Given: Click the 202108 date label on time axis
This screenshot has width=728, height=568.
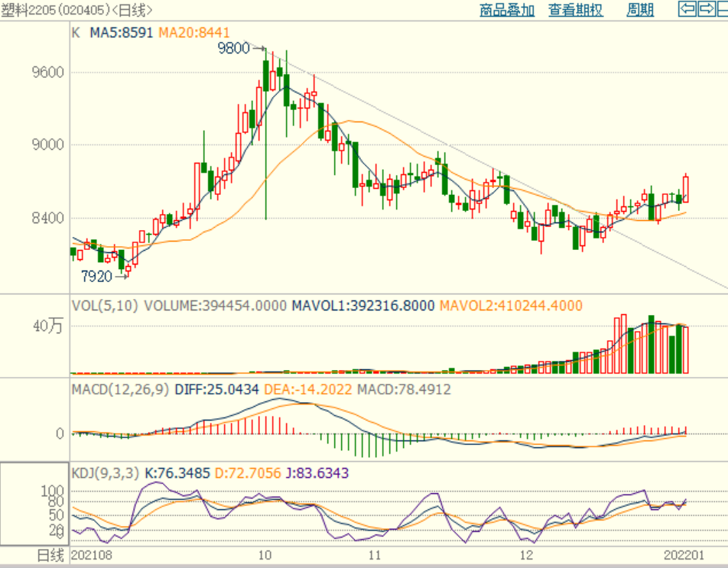Looking at the screenshot, I should click(x=90, y=555).
